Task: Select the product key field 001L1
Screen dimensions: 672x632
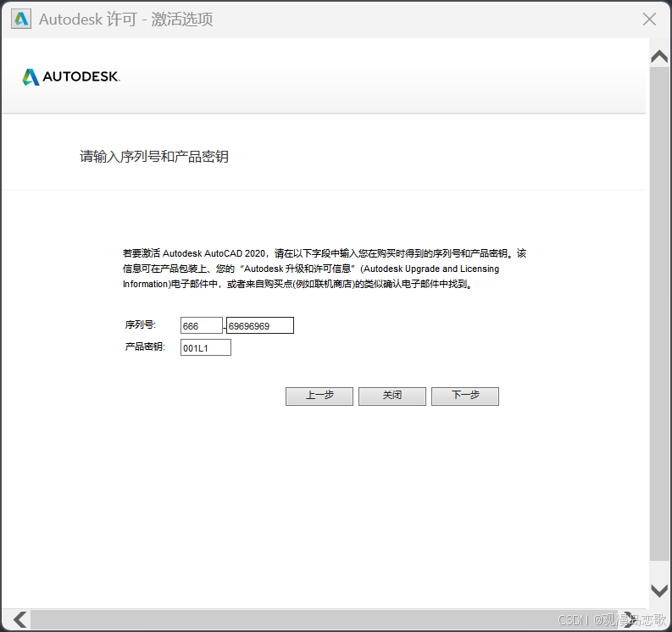Action: click(x=206, y=347)
